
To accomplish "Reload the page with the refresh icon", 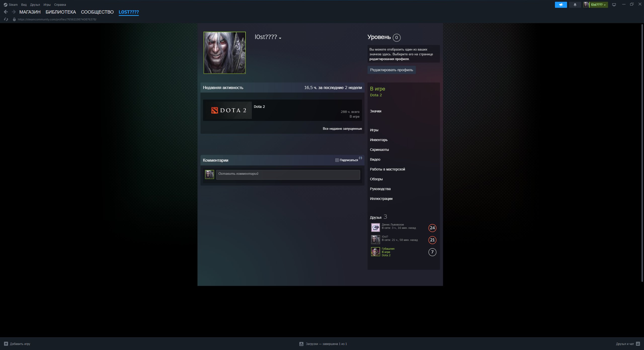I will coord(6,19).
